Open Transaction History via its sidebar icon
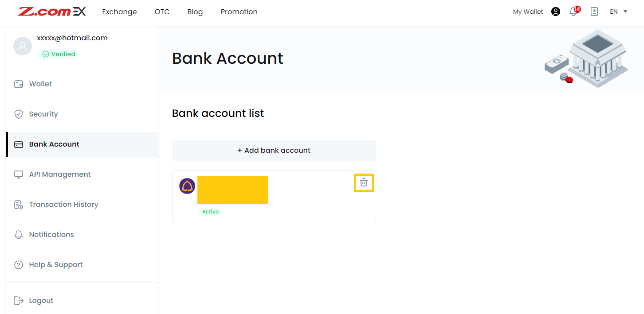Viewport: 644px width, 314px height. 18,204
